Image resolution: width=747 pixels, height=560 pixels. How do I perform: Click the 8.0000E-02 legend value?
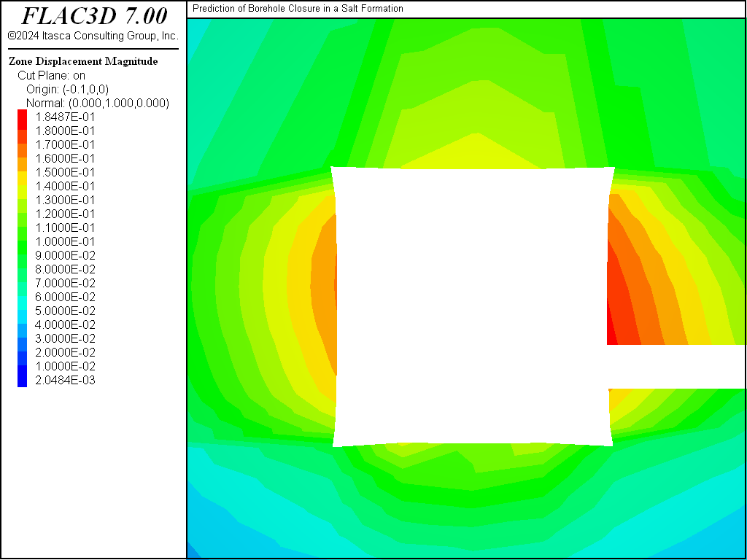tap(65, 269)
